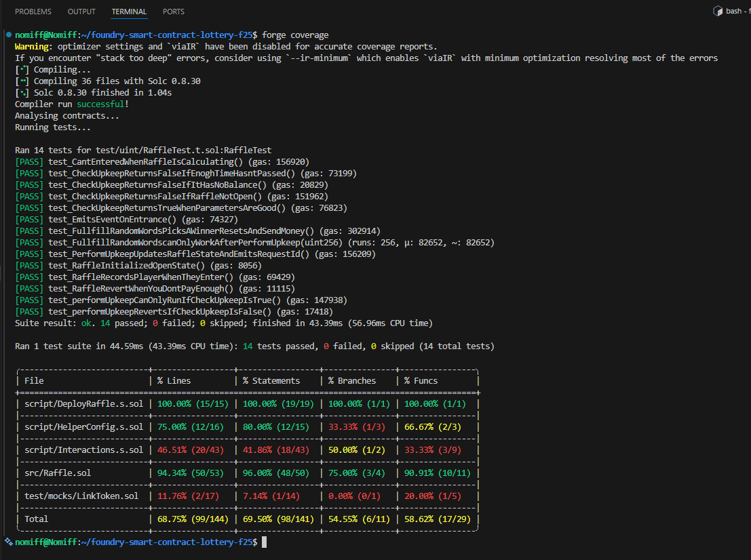The height and width of the screenshot is (560, 751).
Task: Click 'test/uint/RaffleTest.t.sol:RaffleTest' path
Action: (x=183, y=150)
